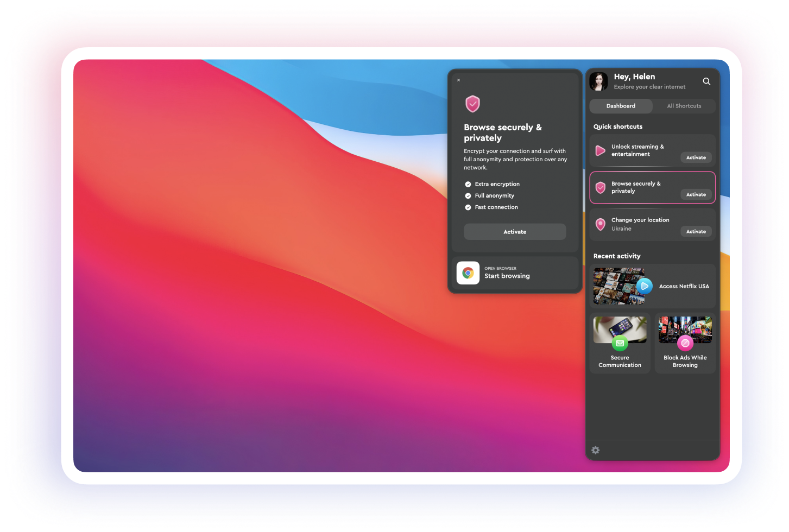This screenshot has height=532, width=789.
Task: Click the Ukraine location label
Action: 621,229
